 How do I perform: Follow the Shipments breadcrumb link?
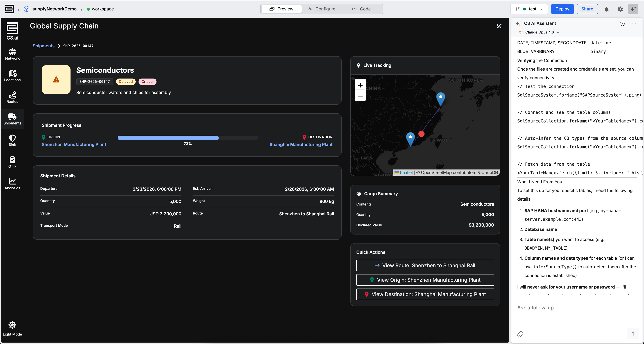click(44, 46)
